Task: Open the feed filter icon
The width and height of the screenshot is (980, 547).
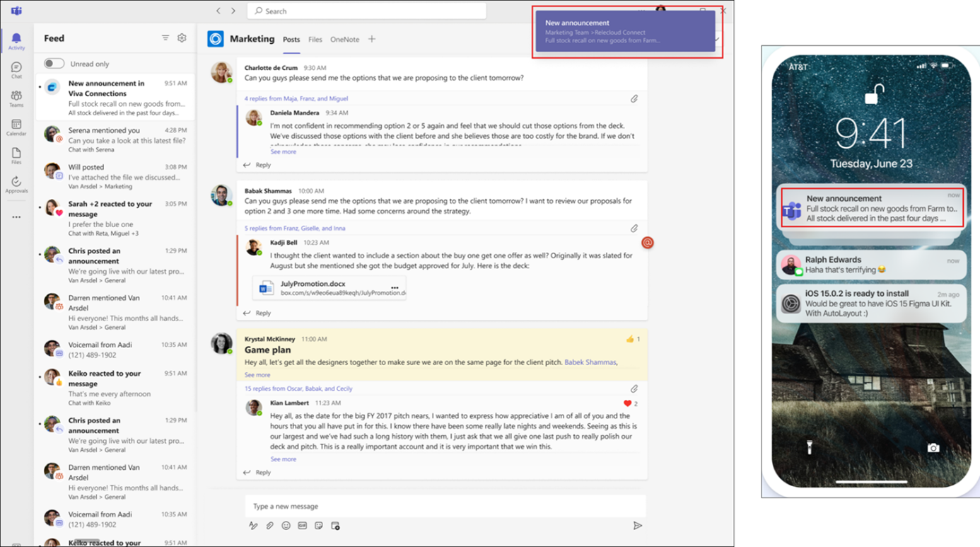Action: (x=165, y=38)
